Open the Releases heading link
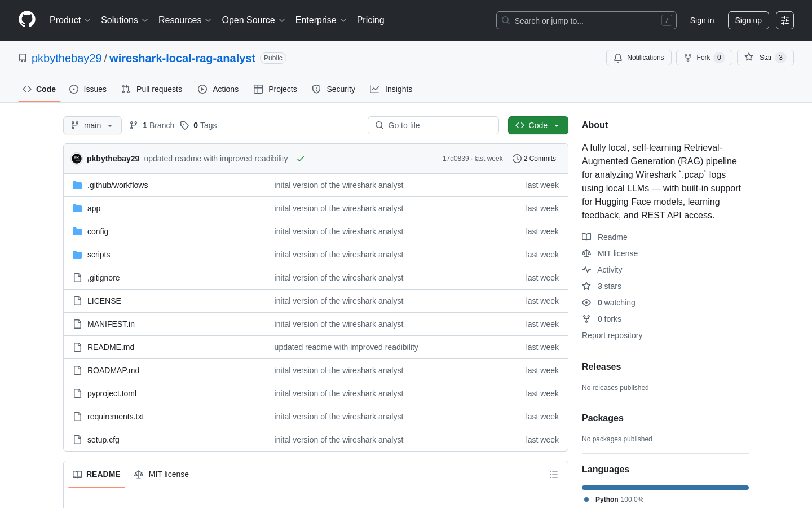The width and height of the screenshot is (812, 508). coord(601,366)
